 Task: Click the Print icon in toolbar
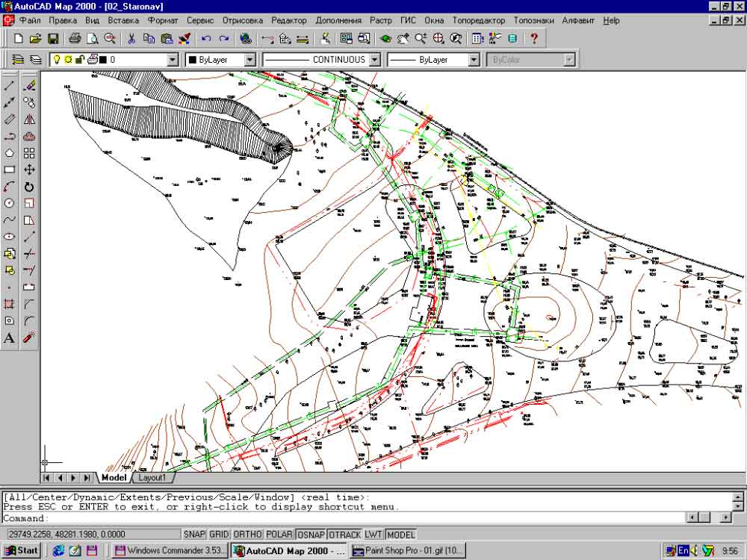(75, 39)
